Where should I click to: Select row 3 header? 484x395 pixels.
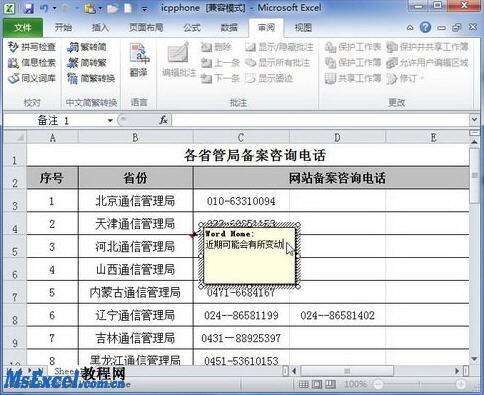(x=15, y=201)
